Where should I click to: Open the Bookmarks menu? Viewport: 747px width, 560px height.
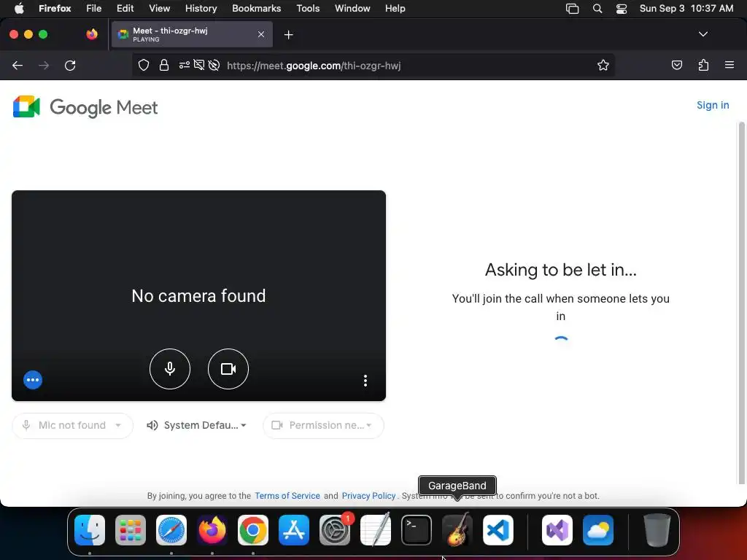coord(256,9)
